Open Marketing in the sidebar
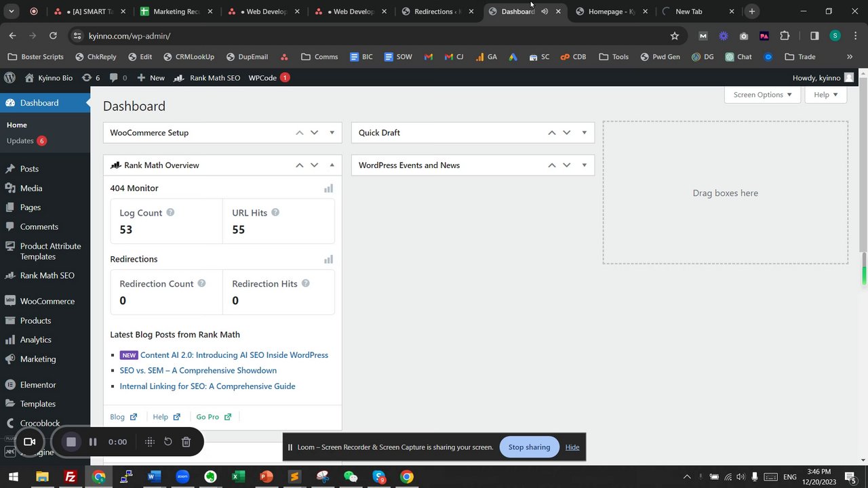 [38, 359]
